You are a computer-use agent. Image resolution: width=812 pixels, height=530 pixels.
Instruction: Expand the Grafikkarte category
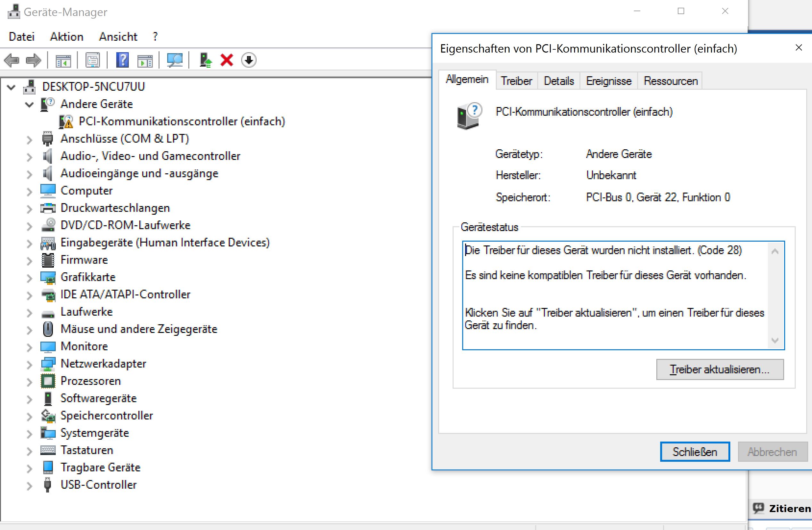tap(29, 278)
